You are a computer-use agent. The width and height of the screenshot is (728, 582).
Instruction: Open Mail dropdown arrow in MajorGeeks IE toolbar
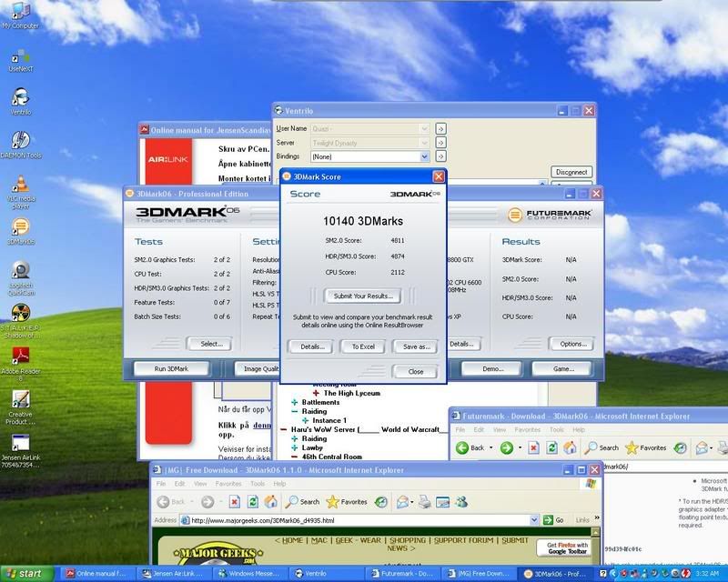tap(412, 502)
